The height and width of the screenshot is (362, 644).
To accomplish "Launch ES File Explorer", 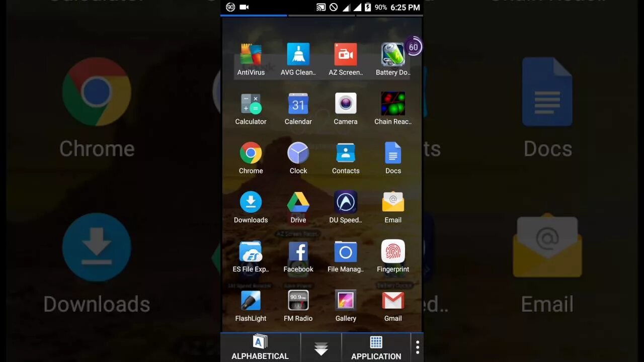I will tap(251, 256).
